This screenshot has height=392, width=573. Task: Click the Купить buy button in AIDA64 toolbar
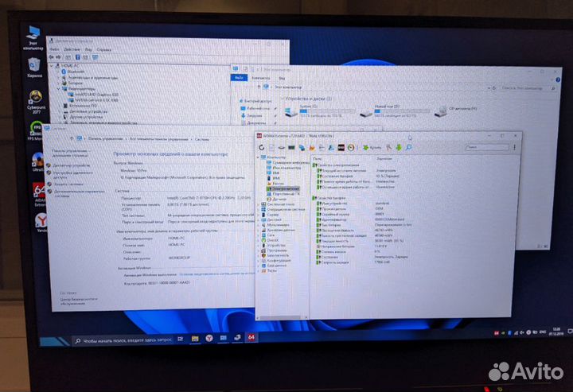click(x=372, y=147)
